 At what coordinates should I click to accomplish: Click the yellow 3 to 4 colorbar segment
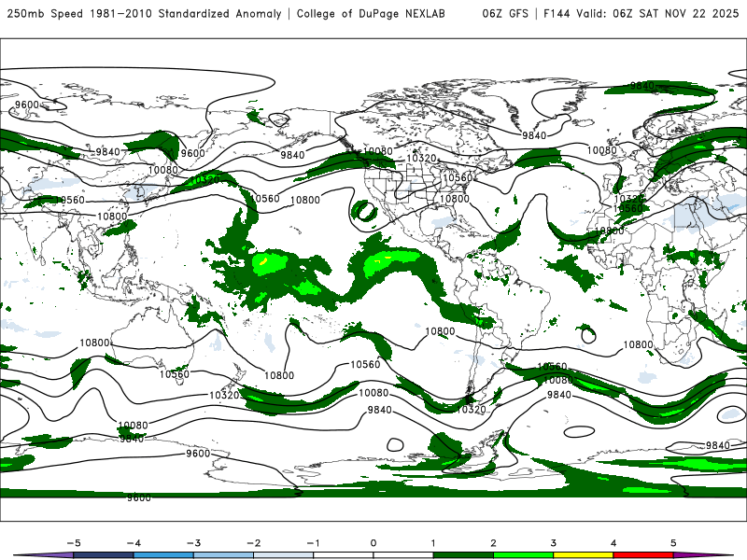(x=584, y=555)
